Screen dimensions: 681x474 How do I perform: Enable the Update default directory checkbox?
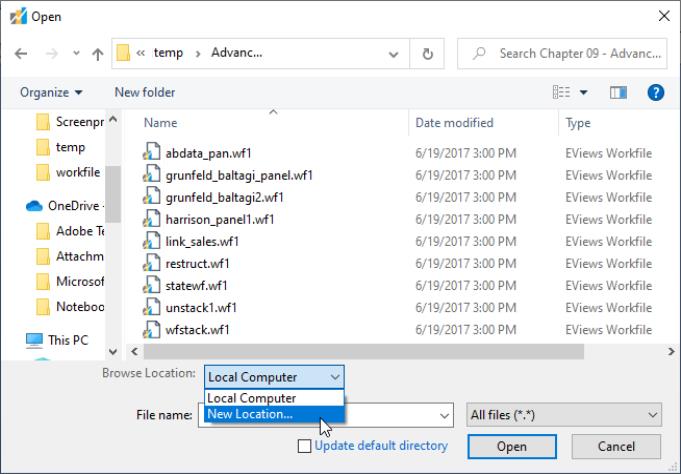(304, 446)
